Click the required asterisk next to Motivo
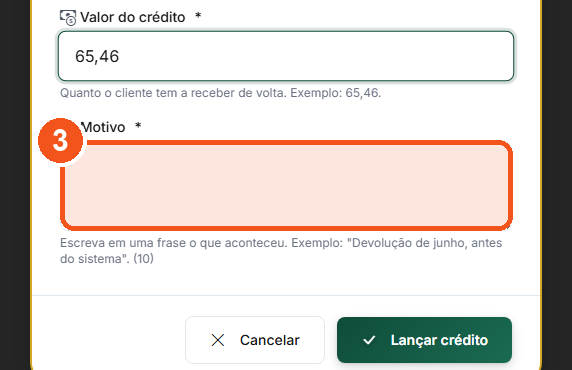The height and width of the screenshot is (370, 572). (138, 126)
